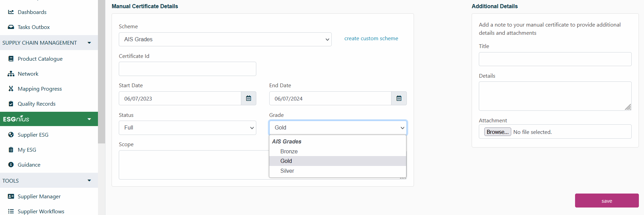The width and height of the screenshot is (644, 215).
Task: Click the Product Catalogue book icon
Action: coord(11,59)
